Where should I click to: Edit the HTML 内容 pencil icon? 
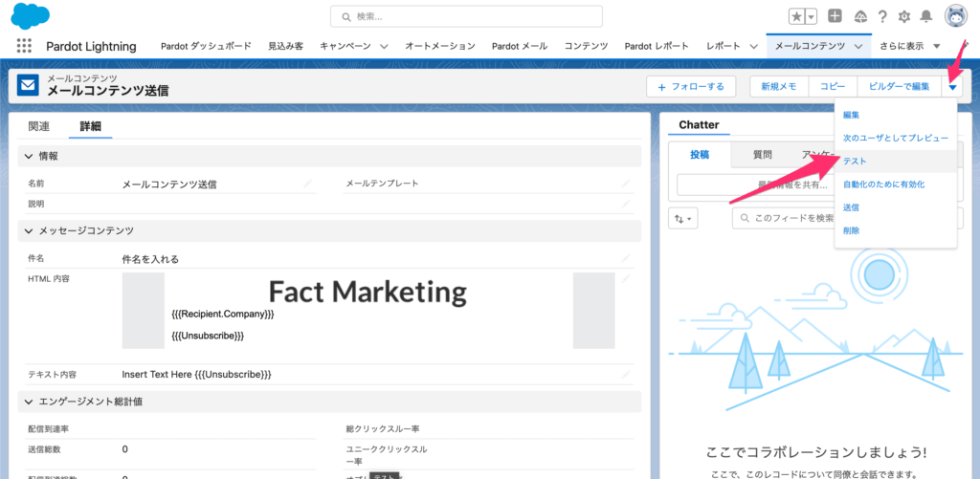point(626,278)
